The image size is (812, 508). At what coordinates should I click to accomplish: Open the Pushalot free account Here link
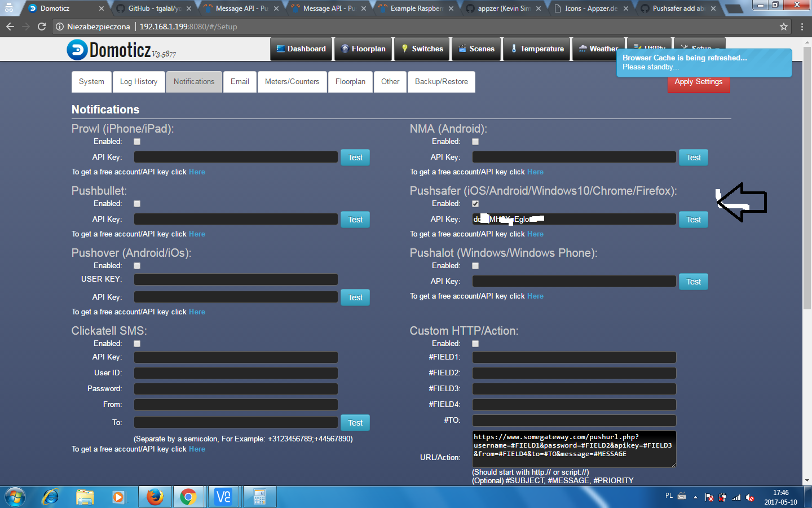[x=535, y=296]
